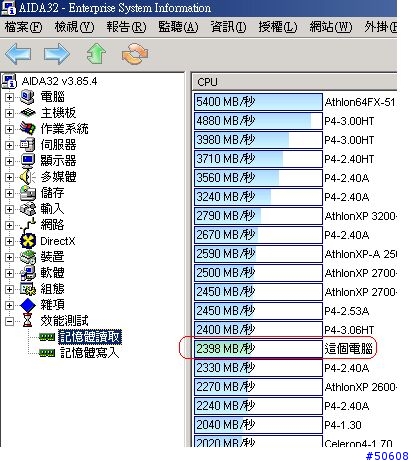
Task: Select the 記憶體讀取 tree item label
Action: (x=90, y=337)
